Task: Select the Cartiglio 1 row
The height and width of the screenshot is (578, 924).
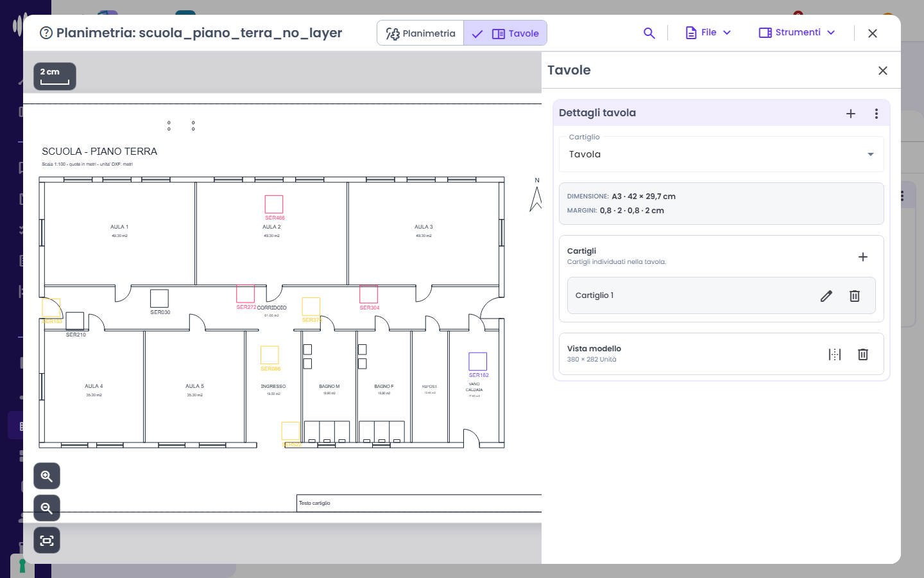Action: click(x=721, y=295)
